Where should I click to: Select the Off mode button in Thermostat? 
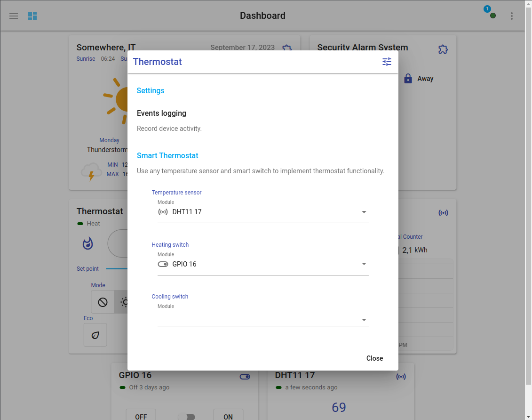103,302
